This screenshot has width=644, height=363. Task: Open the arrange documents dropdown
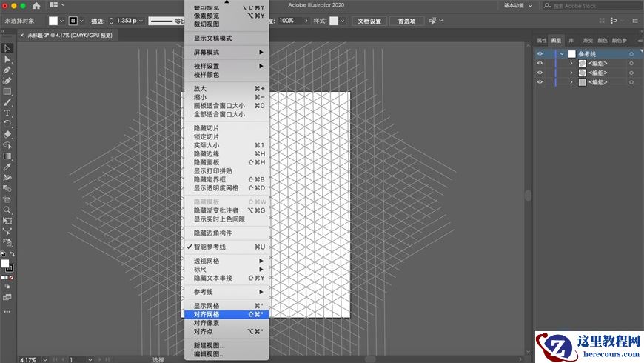click(57, 5)
